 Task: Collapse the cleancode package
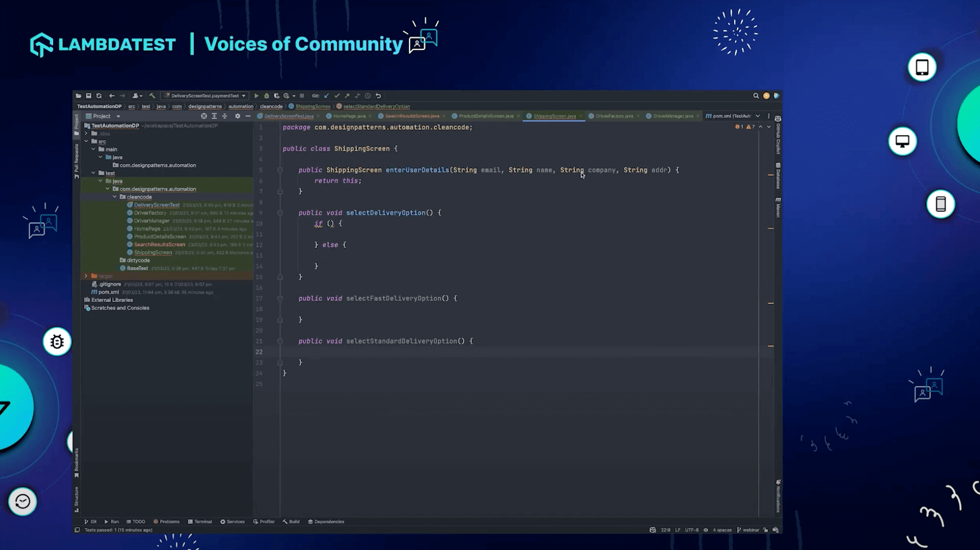coord(115,197)
